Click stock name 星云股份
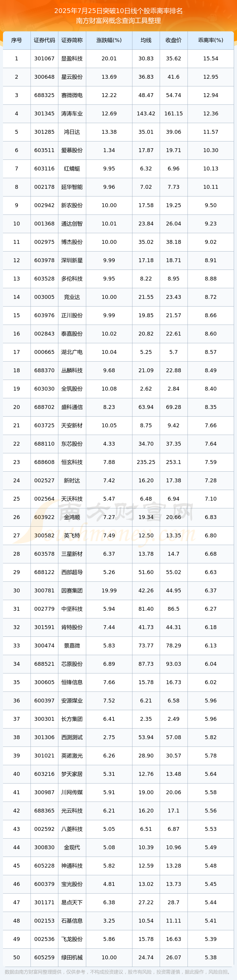This screenshot has width=237, height=980. 72,77
